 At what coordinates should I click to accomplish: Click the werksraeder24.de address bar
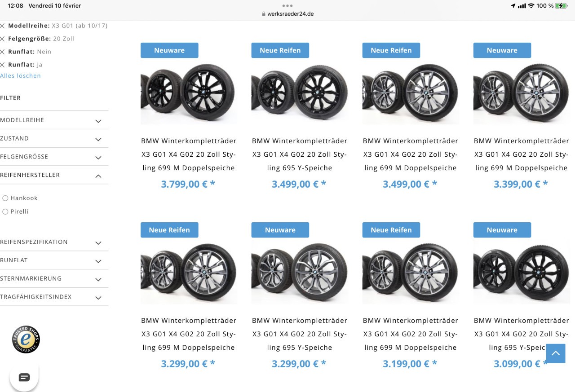287,14
